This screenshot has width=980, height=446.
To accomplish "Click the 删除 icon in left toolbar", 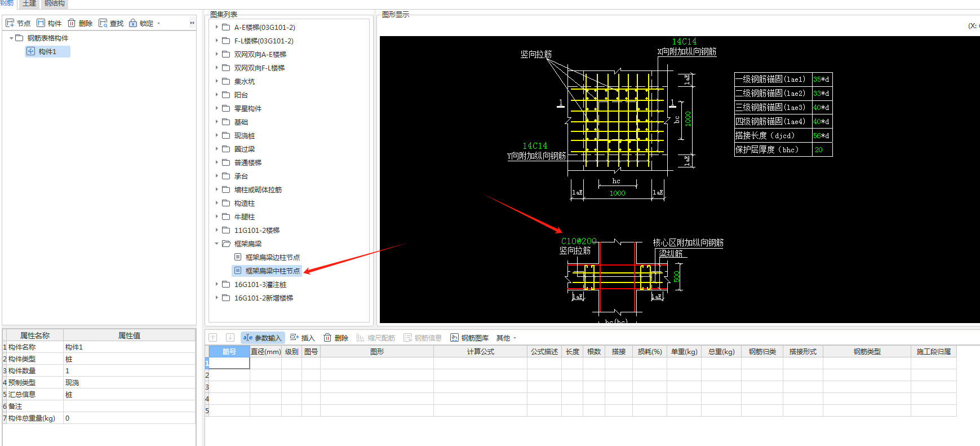I will 80,23.
